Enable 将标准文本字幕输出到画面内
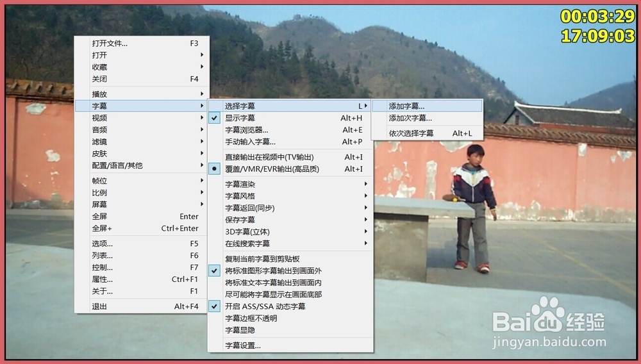The image size is (641, 364). [290, 283]
